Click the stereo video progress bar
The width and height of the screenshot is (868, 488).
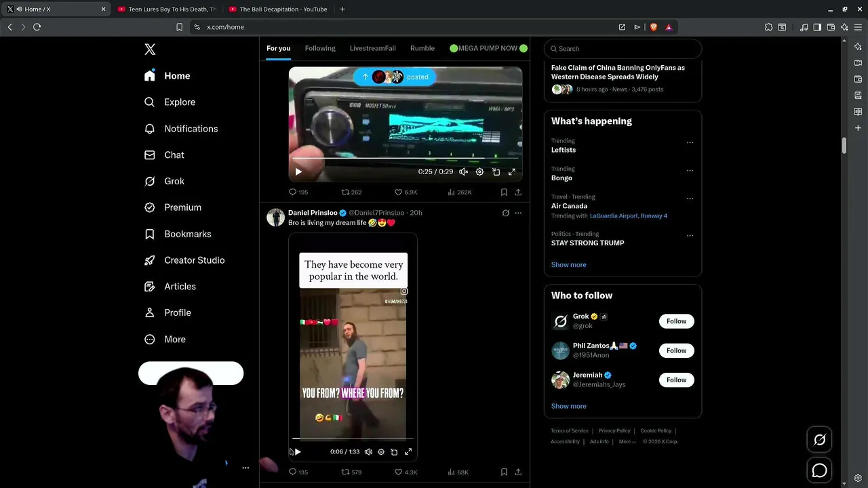[406, 159]
